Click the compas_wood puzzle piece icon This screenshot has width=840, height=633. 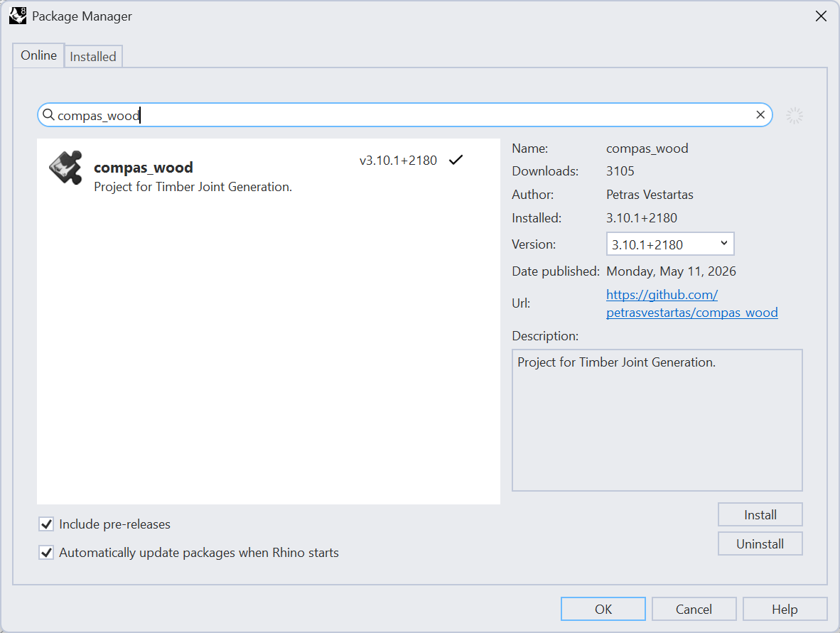coord(66,168)
